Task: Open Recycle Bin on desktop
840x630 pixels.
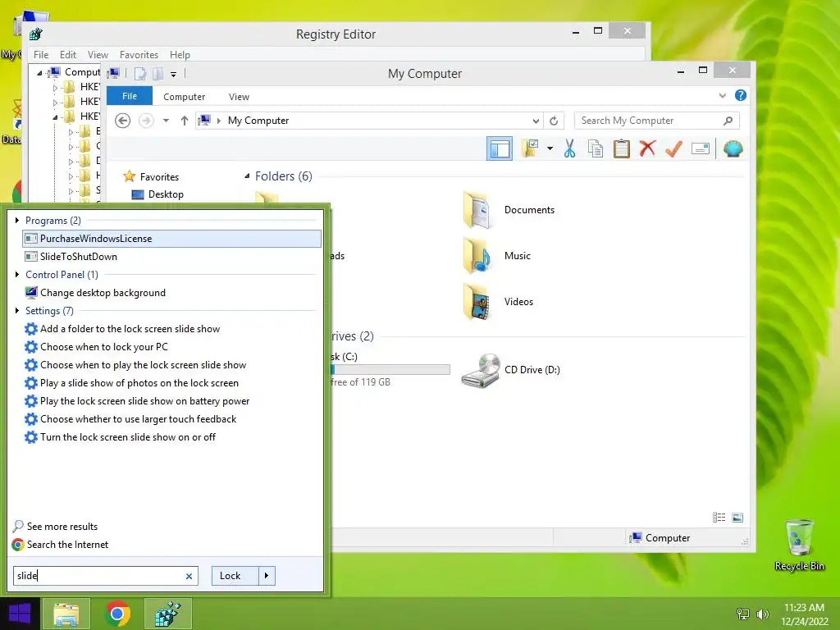Action: click(799, 545)
